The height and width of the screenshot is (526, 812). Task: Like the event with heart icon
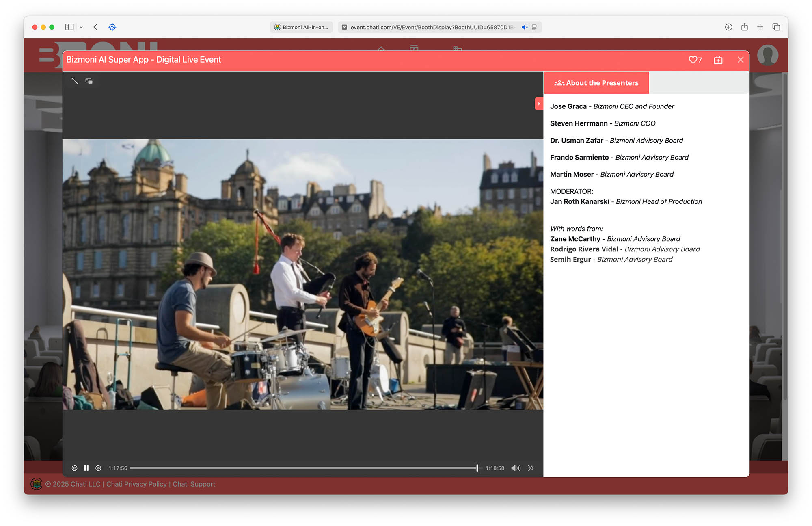693,60
